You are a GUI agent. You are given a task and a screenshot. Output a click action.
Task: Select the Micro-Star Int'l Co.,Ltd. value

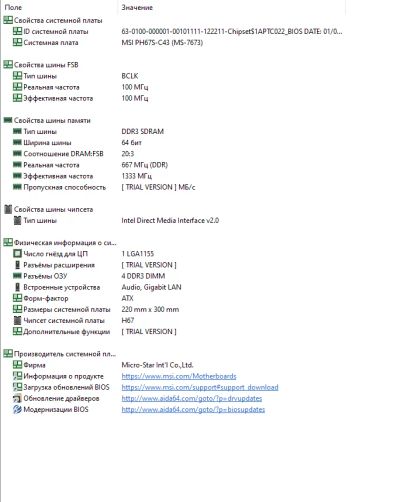tap(157, 365)
